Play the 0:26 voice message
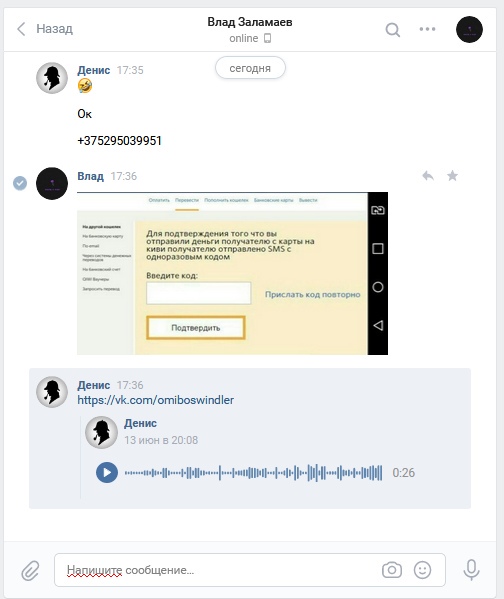The height and width of the screenshot is (599, 504). pos(107,473)
